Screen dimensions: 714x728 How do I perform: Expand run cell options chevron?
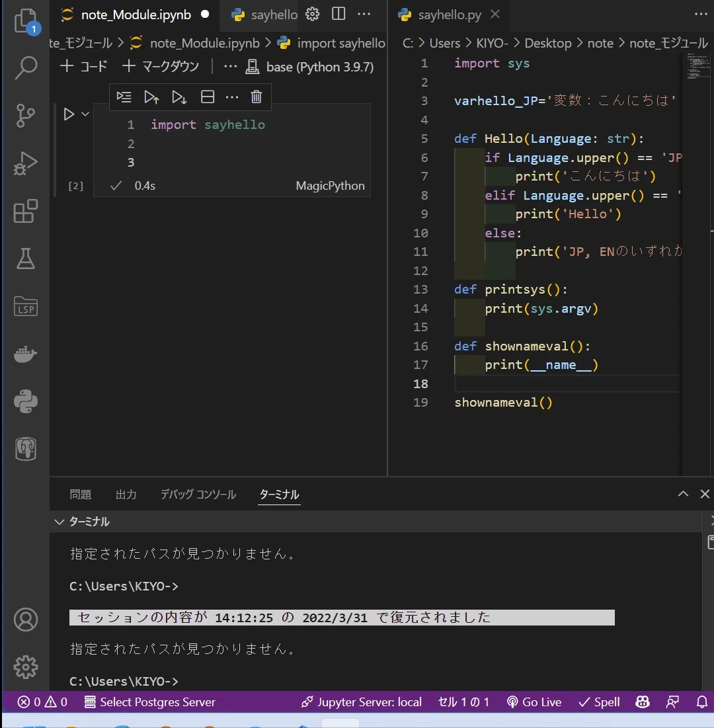point(85,114)
